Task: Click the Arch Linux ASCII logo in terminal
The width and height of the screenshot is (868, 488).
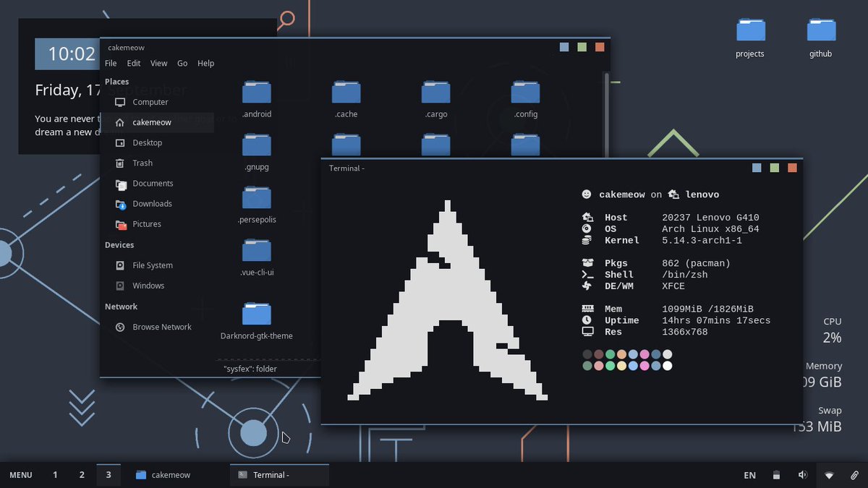Action: tap(448, 300)
